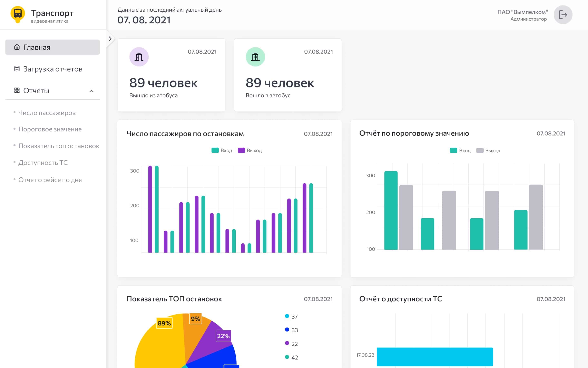
Task: Click the grid icon beside Отчеты
Action: [x=17, y=90]
